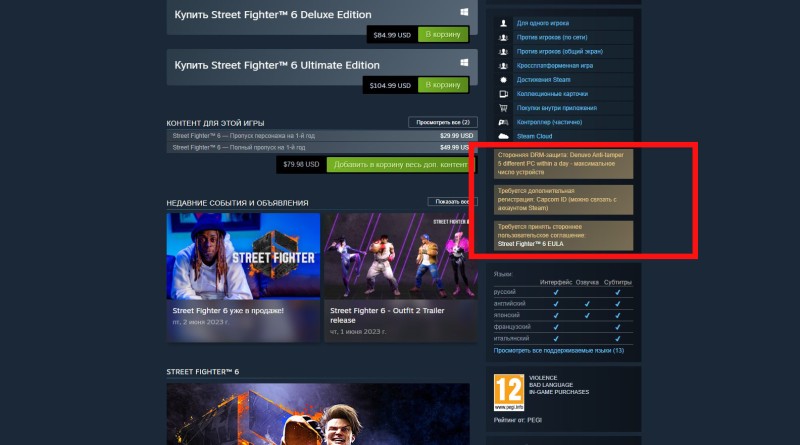Open the Year 1 Full Pass DLC row

[x=322, y=147]
